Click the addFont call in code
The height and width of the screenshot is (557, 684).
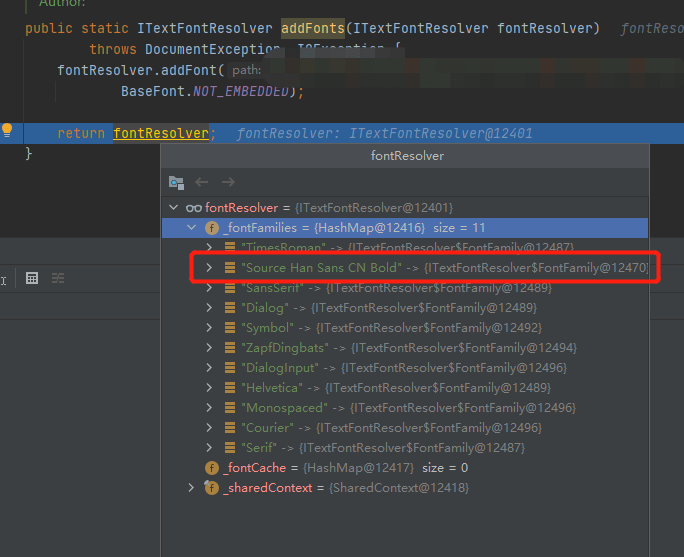click(189, 70)
